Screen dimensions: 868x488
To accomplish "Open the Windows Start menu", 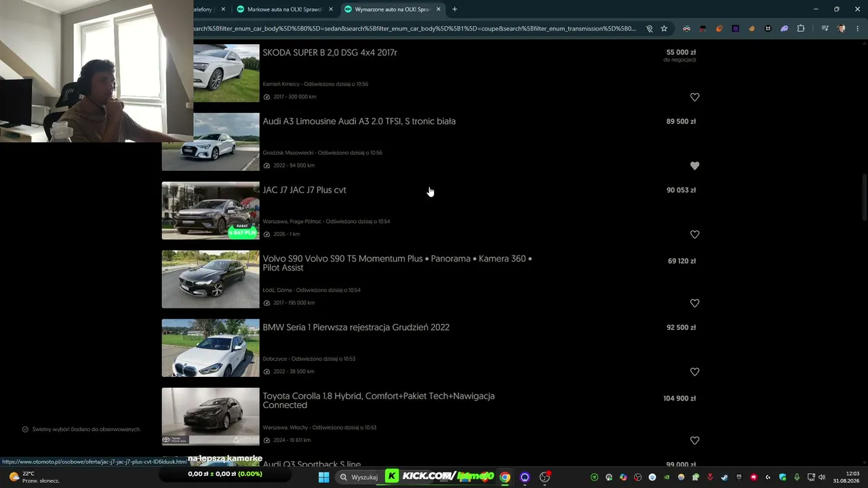I will [323, 477].
